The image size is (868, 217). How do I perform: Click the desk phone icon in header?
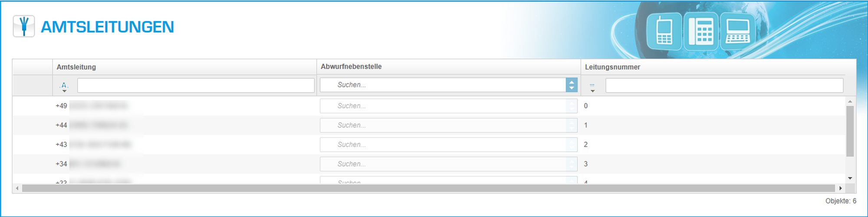[x=701, y=31]
